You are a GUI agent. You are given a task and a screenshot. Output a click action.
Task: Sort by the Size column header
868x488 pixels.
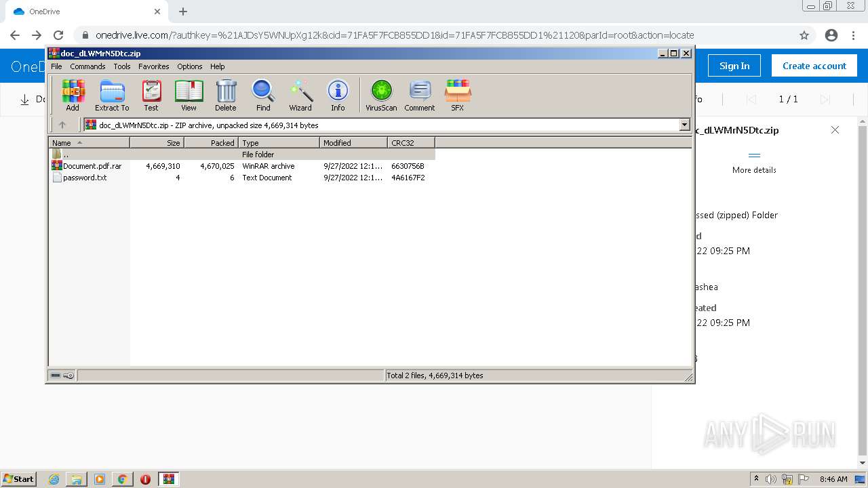[157, 142]
